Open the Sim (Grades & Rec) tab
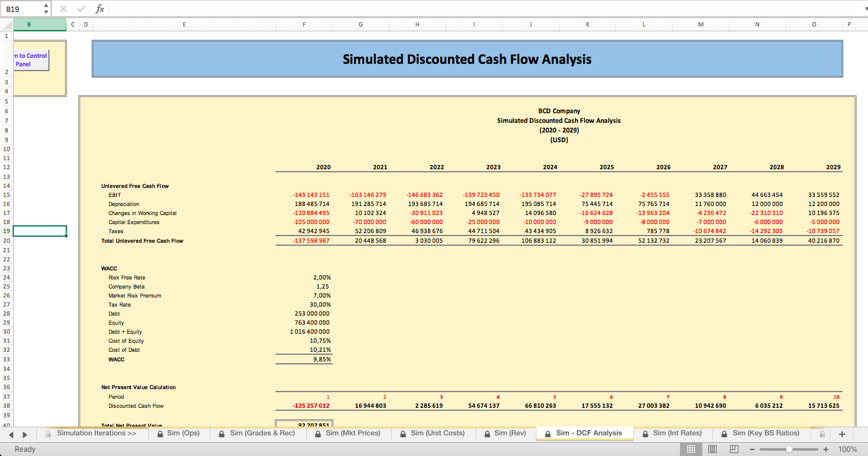 tap(257, 433)
